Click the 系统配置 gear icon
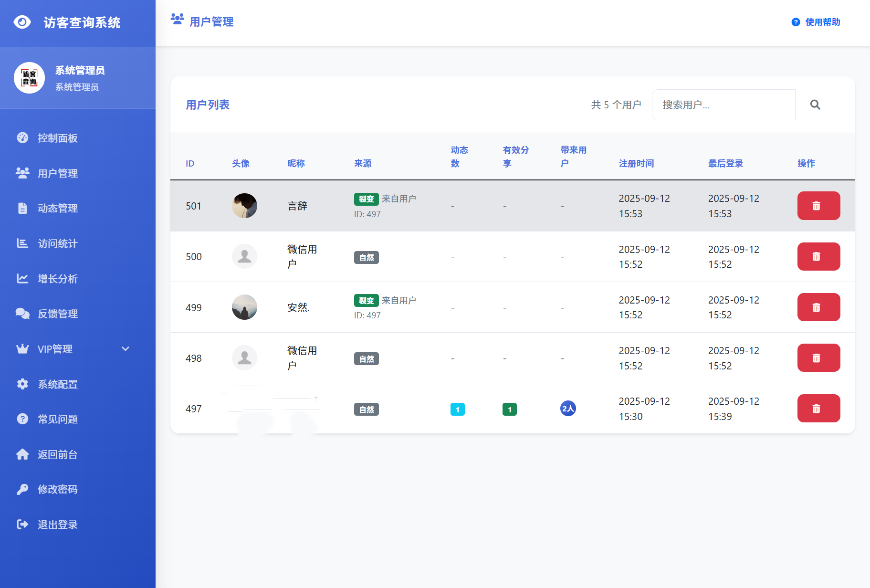 (22, 384)
